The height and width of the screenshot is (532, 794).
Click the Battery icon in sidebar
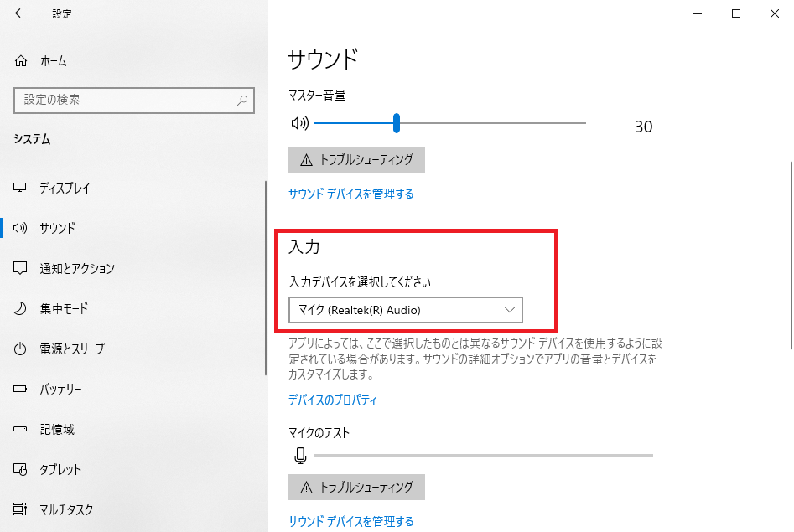[x=20, y=389]
